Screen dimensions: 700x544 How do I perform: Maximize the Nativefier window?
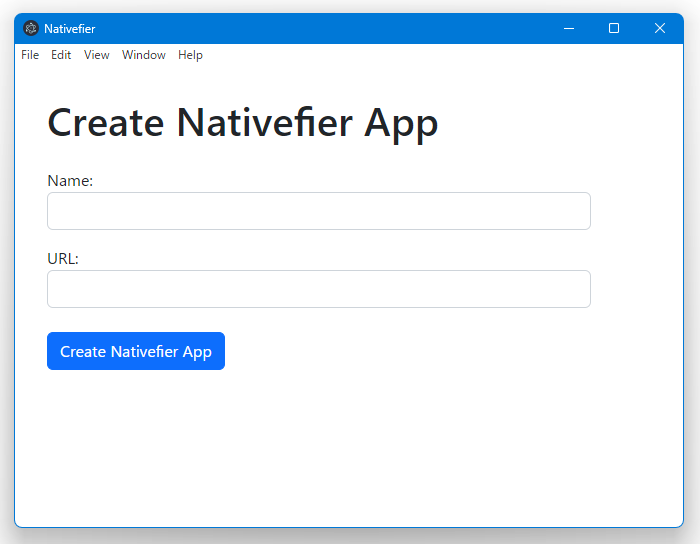(614, 29)
